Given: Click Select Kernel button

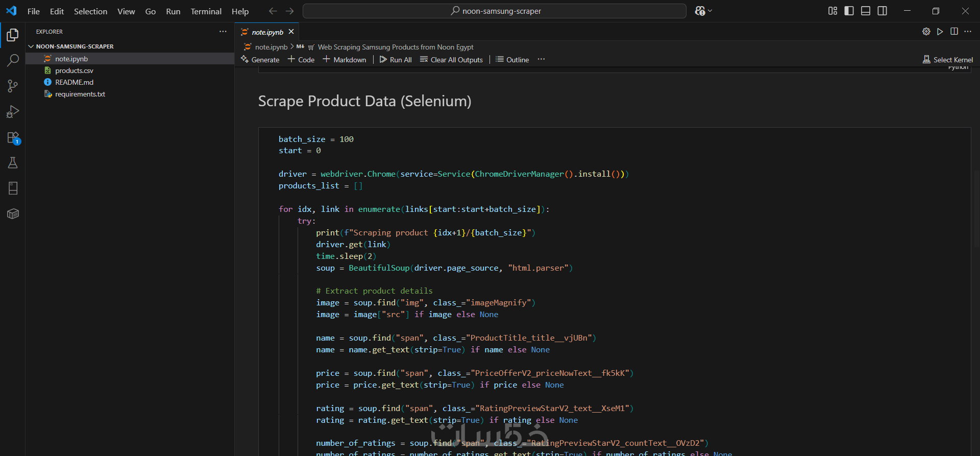Looking at the screenshot, I should 948,60.
